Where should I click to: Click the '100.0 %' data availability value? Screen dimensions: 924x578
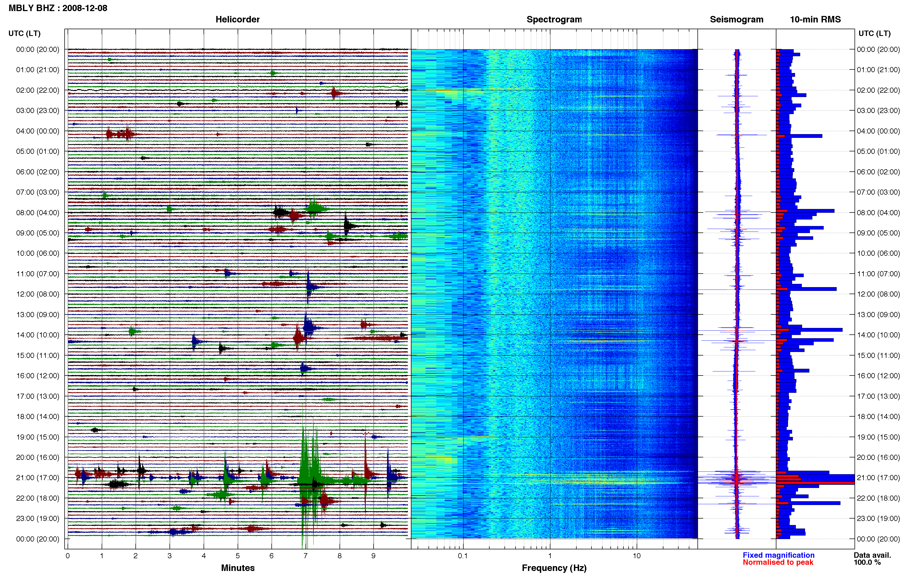(867, 562)
